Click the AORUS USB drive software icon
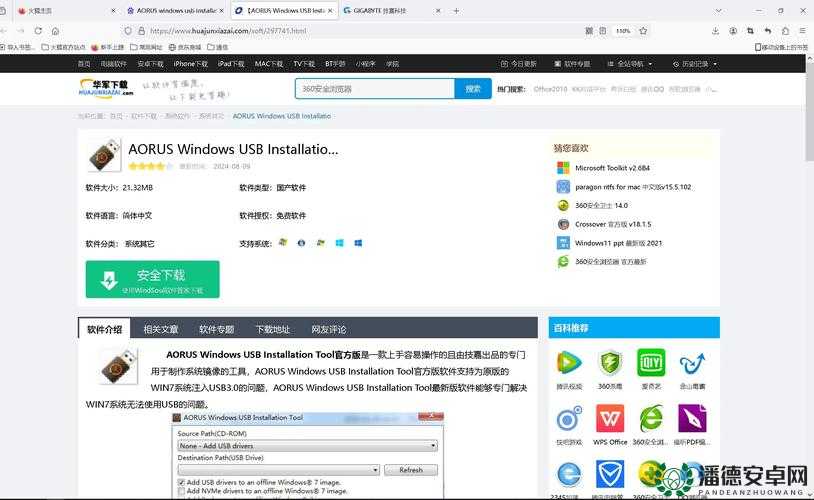The height and width of the screenshot is (500, 814). [x=104, y=155]
